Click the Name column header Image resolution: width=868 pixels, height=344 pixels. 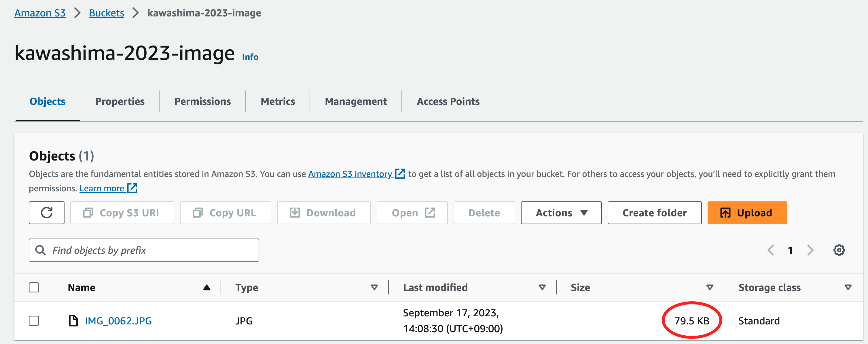tap(82, 287)
